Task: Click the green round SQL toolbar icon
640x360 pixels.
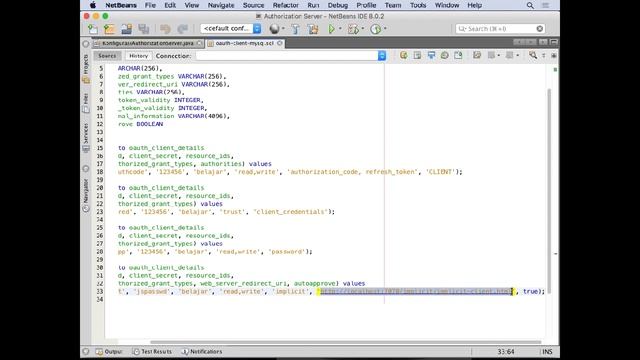Action: click(444, 55)
